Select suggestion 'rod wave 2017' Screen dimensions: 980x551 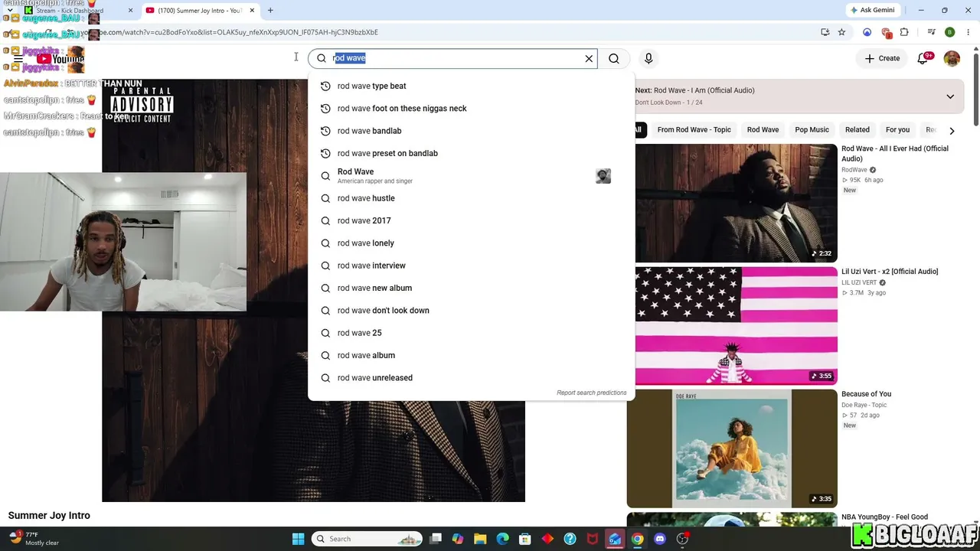(471, 220)
